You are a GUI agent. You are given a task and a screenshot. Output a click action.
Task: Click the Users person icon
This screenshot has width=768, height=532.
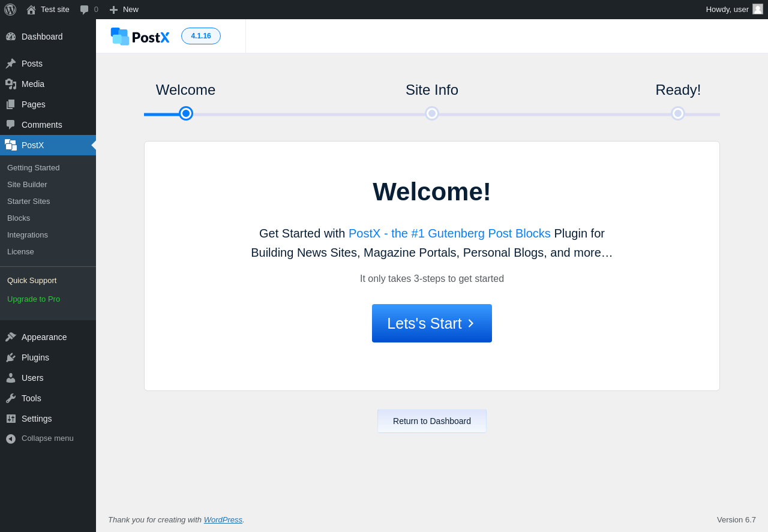tap(11, 378)
